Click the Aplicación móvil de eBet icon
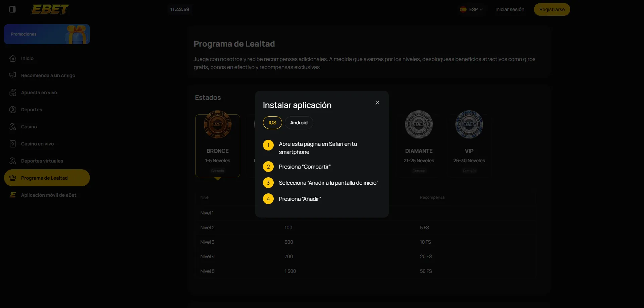Viewport: 644px width, 308px height. 13,195
